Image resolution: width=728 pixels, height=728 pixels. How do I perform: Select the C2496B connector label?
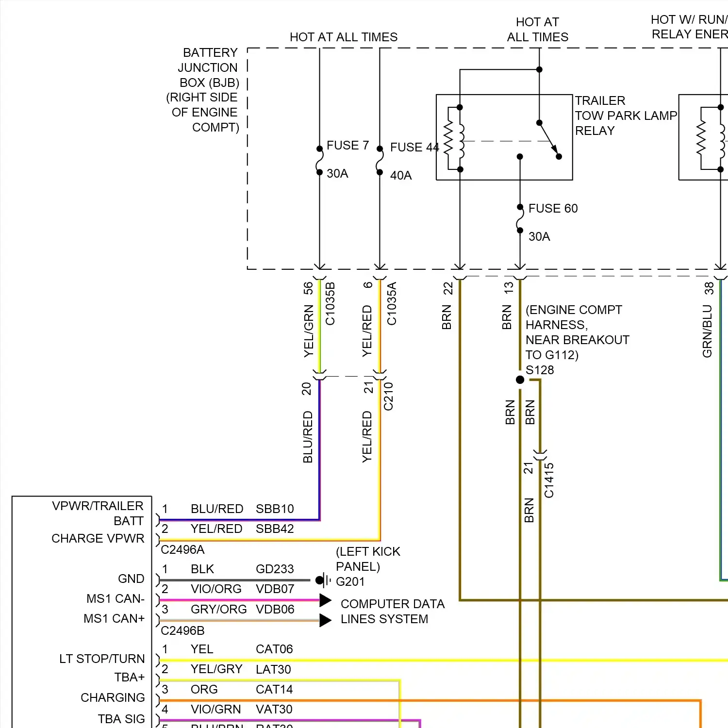(182, 630)
